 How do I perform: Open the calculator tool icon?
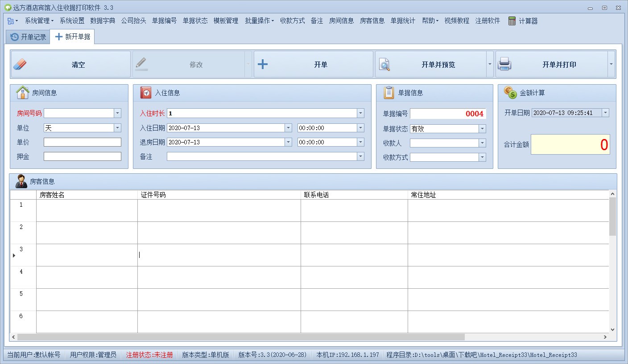(x=512, y=21)
